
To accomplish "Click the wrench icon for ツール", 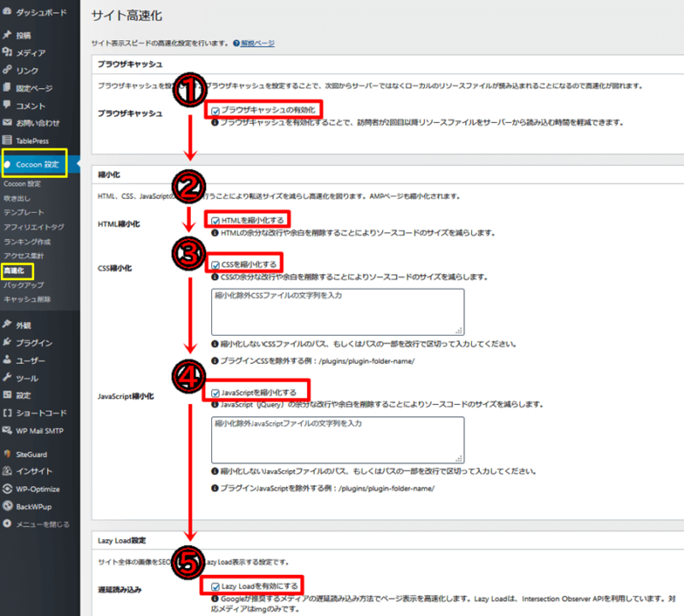I will point(7,378).
